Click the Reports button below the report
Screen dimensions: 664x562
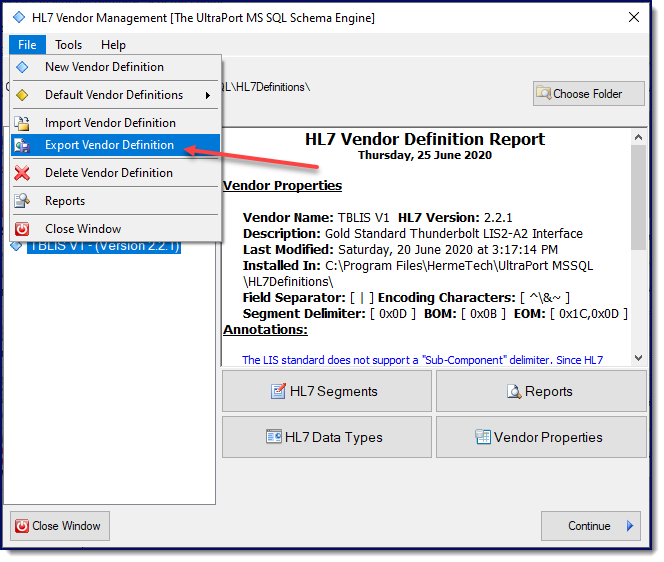pos(541,391)
